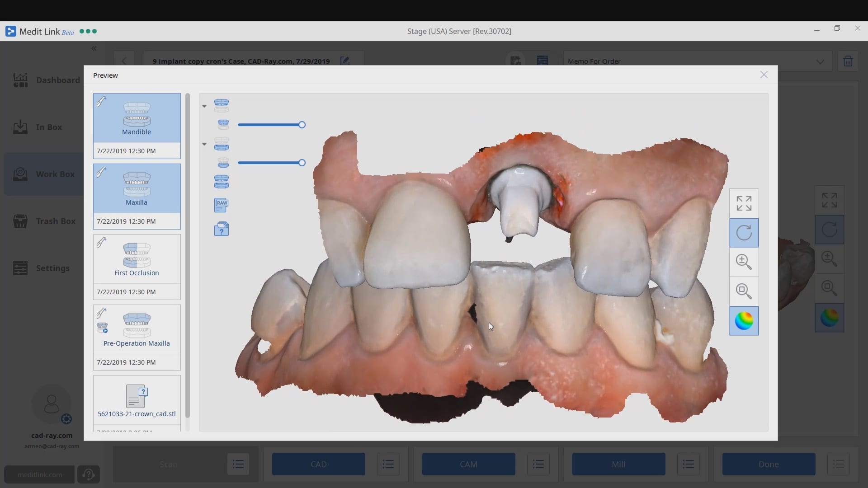Image resolution: width=868 pixels, height=488 pixels.
Task: Click the Done button
Action: pyautogui.click(x=769, y=464)
